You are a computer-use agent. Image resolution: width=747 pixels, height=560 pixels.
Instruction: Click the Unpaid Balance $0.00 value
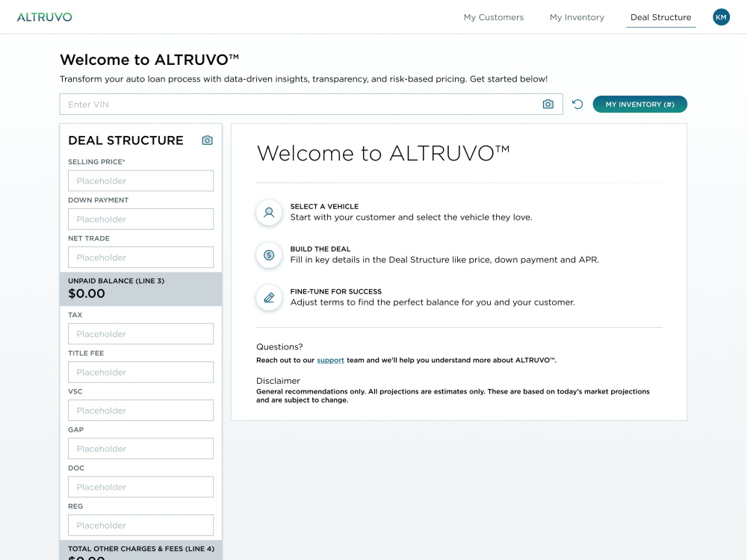coord(86,293)
